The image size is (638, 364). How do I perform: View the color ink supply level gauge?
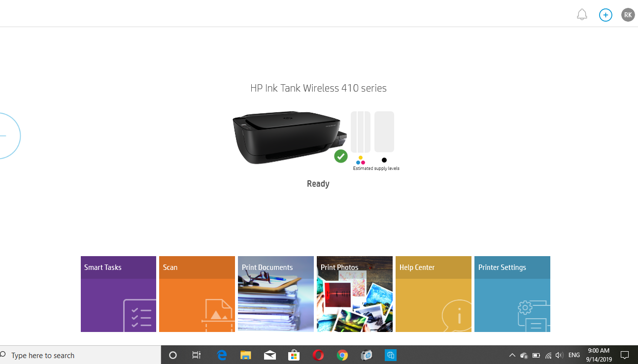[x=361, y=132]
